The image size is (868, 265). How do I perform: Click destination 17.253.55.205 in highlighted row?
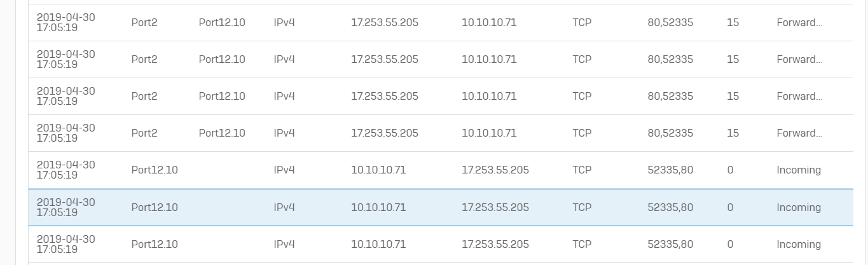[x=495, y=207]
